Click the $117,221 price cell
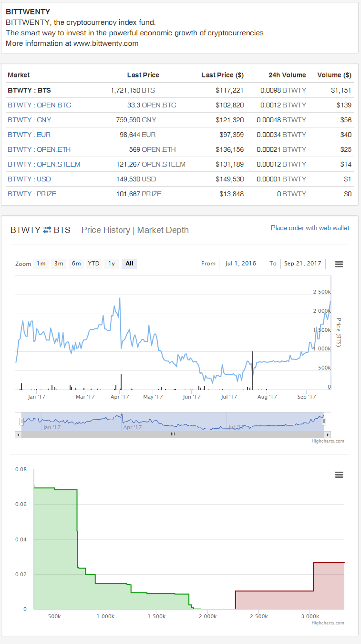Viewport: 361px width, 644px height. (x=229, y=90)
